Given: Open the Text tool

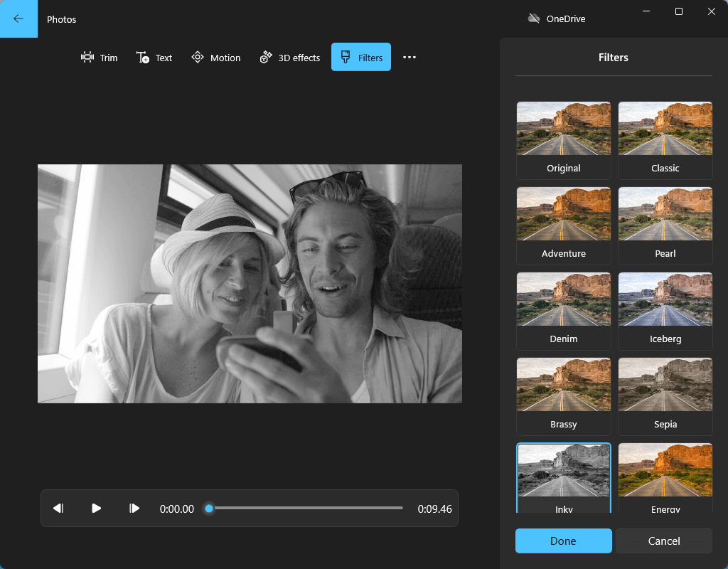Looking at the screenshot, I should pos(154,58).
